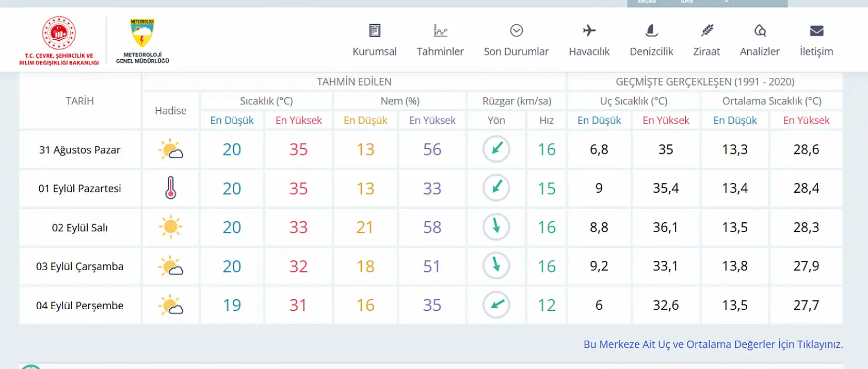Click the 03 Eylül Çarşamba date cell

point(79,266)
